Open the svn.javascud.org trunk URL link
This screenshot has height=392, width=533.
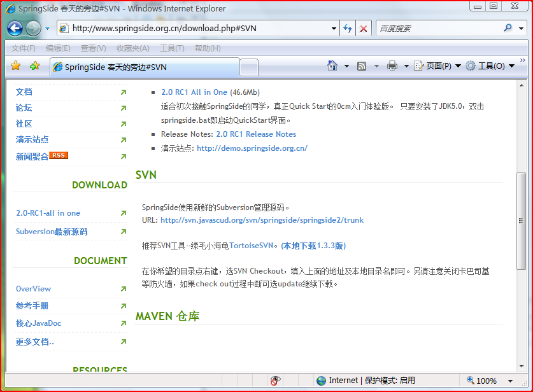tap(262, 220)
